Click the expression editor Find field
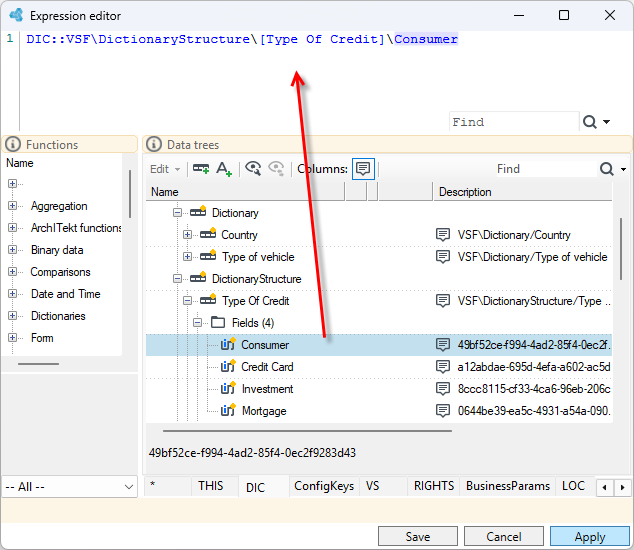Viewport: 634px width, 550px height. [514, 122]
